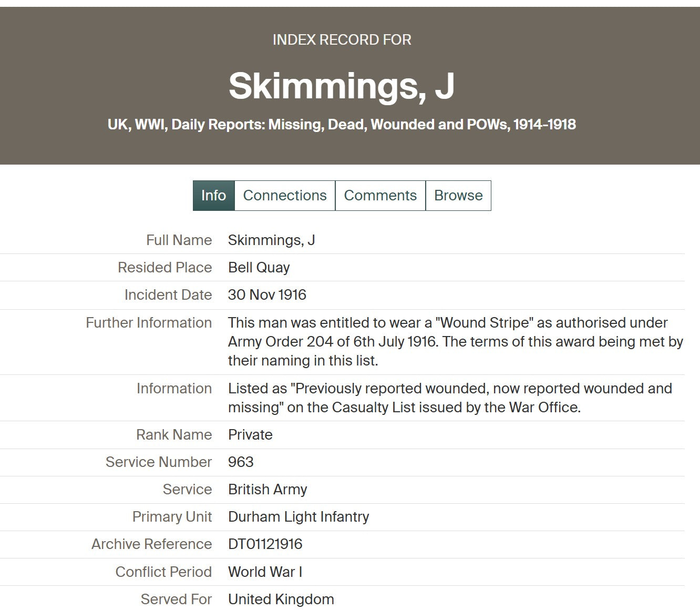The width and height of the screenshot is (700, 610).
Task: Click the Durham Light Infantry unit value
Action: point(298,517)
